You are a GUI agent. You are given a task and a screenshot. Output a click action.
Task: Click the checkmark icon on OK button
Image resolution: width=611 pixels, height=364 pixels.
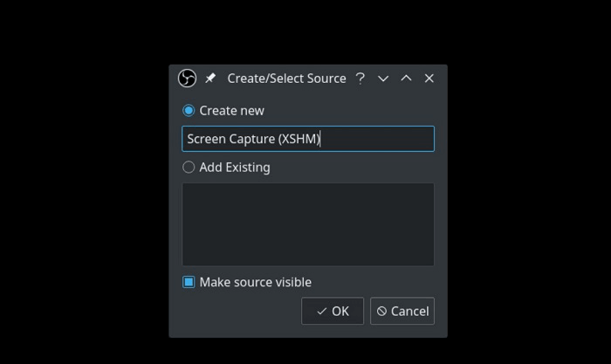click(x=322, y=311)
